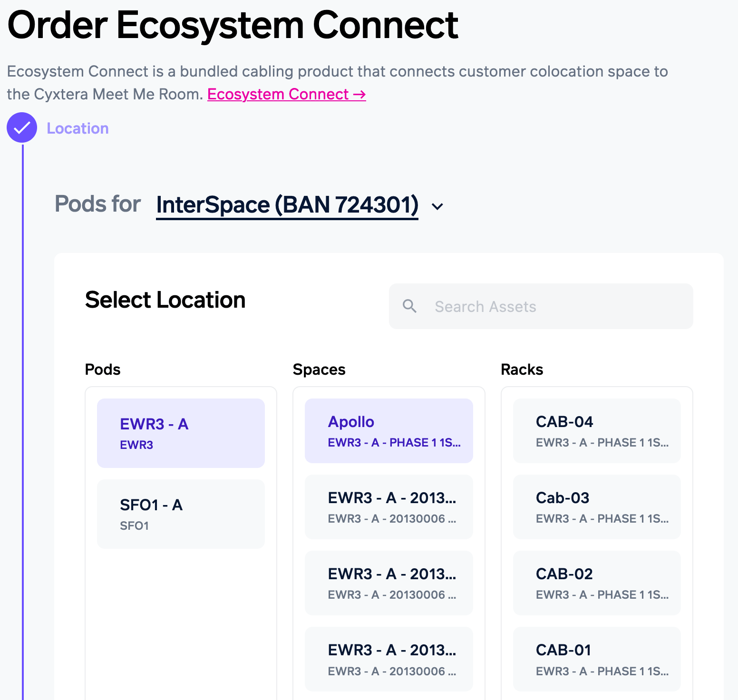This screenshot has width=738, height=700.
Task: Select rack CAB-04
Action: pos(596,431)
